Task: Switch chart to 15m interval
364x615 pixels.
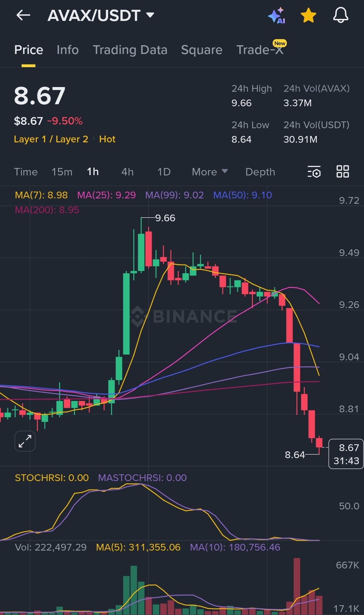Action: coord(62,172)
